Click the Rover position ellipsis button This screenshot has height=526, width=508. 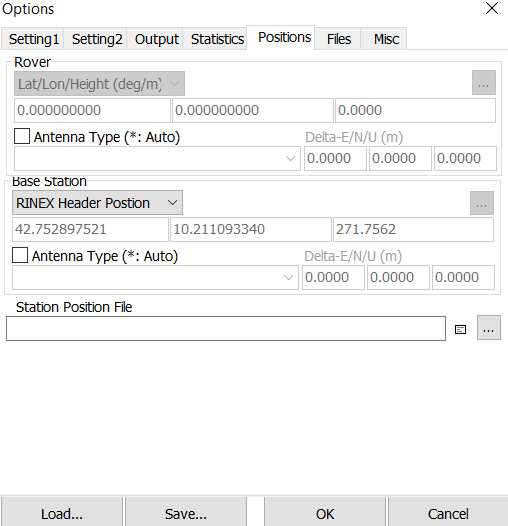[x=484, y=83]
